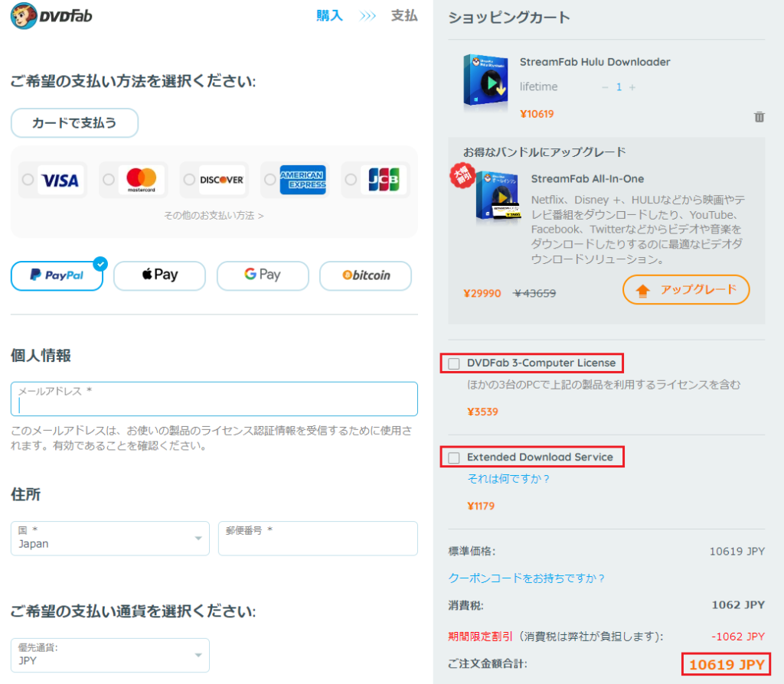The width and height of the screenshot is (784, 684).
Task: Choose Google Pay as payment method
Action: tap(263, 275)
